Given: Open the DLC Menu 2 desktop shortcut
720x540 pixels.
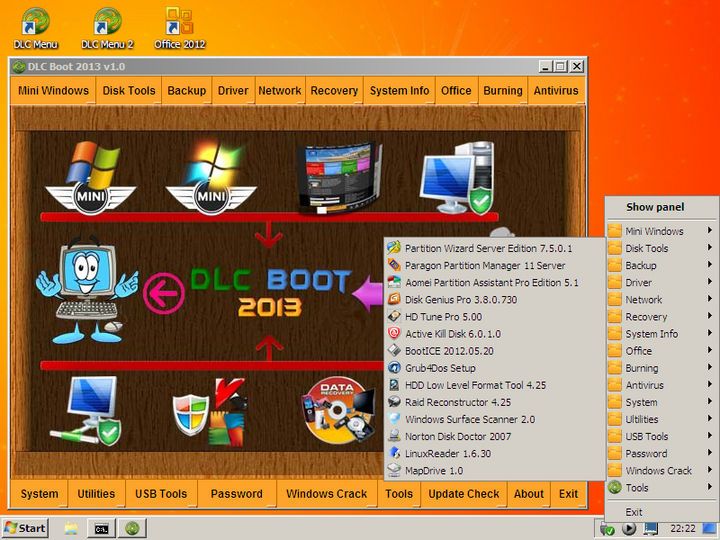Looking at the screenshot, I should pos(107,28).
